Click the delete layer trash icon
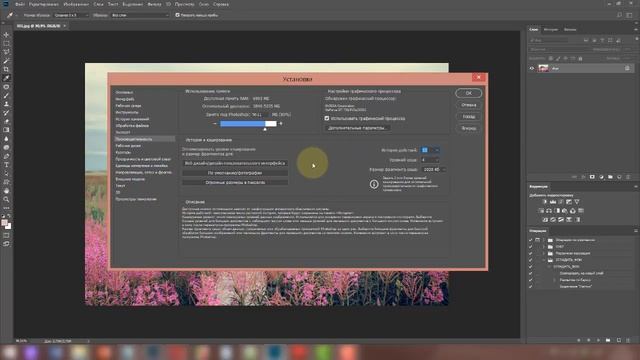Viewport: 640px width, 360px height. pyautogui.click(x=628, y=177)
